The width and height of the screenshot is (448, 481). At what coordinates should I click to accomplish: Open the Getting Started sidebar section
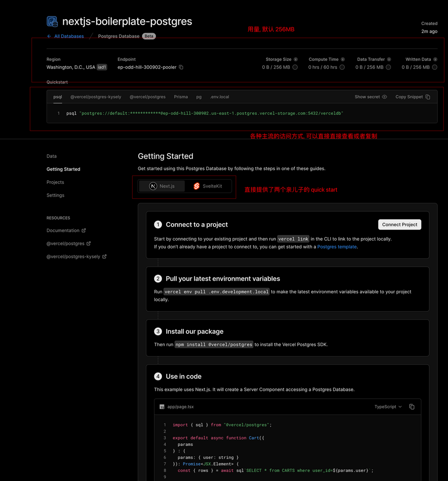[63, 169]
